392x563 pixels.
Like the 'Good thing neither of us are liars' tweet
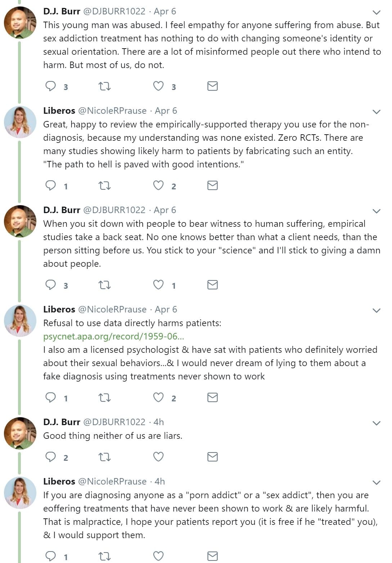click(x=158, y=457)
